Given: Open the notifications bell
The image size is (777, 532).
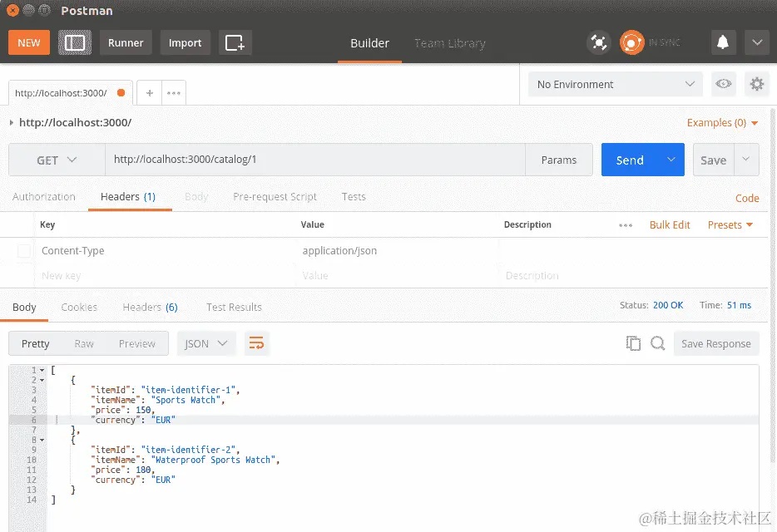Looking at the screenshot, I should 723,42.
